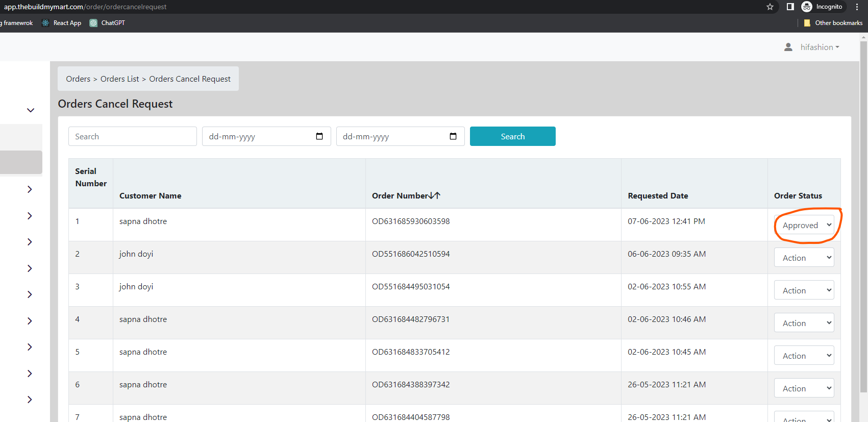
Task: Open the Approved status dropdown for order OD631685930603598
Action: pyautogui.click(x=804, y=225)
